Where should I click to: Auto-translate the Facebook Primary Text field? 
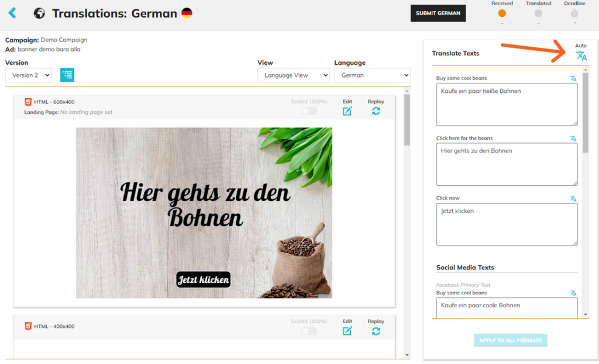(573, 293)
